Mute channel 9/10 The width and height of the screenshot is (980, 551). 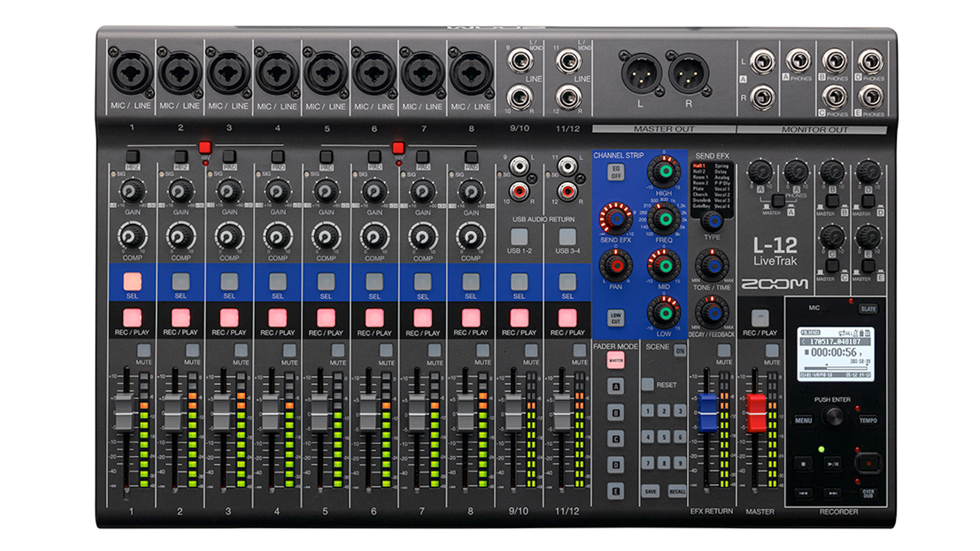click(x=531, y=350)
